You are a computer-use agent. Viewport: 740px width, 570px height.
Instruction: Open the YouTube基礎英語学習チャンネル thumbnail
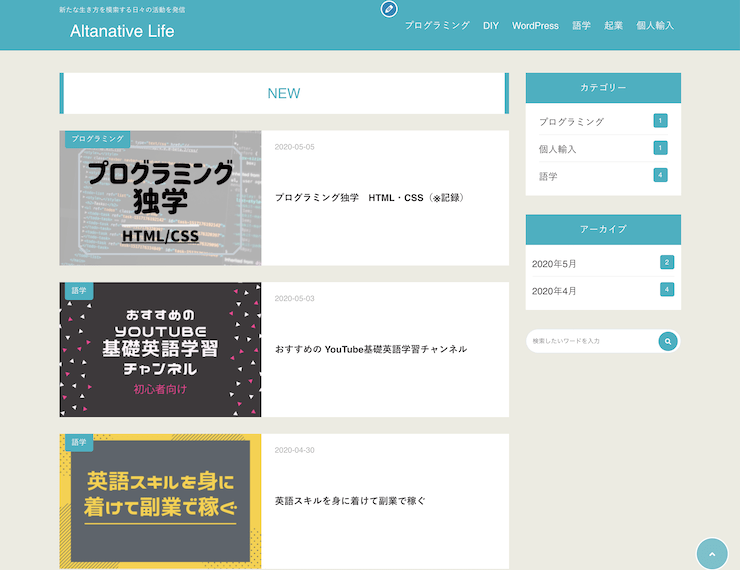[160, 350]
